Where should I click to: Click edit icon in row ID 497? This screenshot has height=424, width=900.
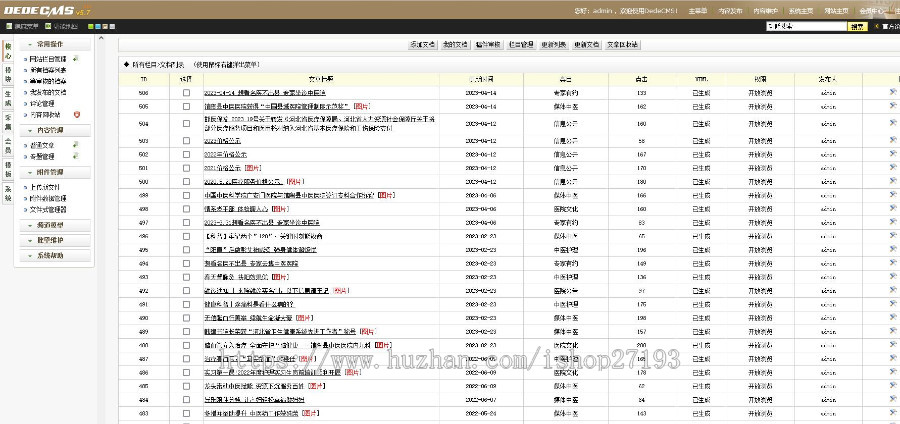893,222
